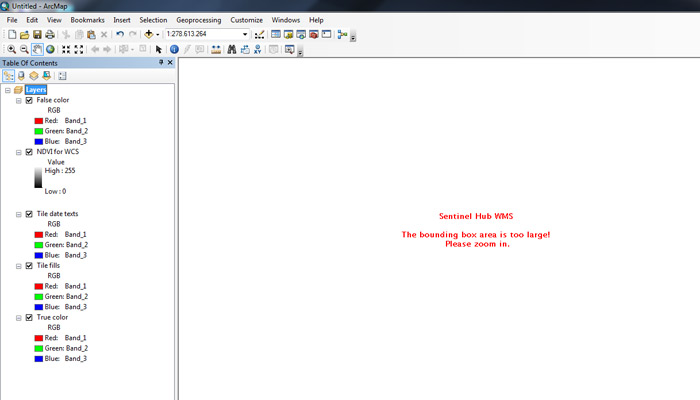Collapse the Layers data frame
Viewport: 700px width, 400px height.
pos(8,90)
